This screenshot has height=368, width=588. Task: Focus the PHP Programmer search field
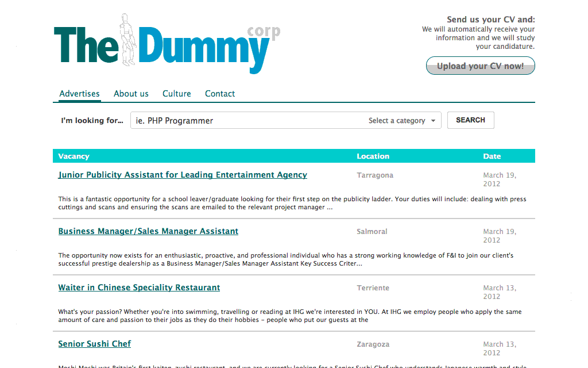pos(247,121)
